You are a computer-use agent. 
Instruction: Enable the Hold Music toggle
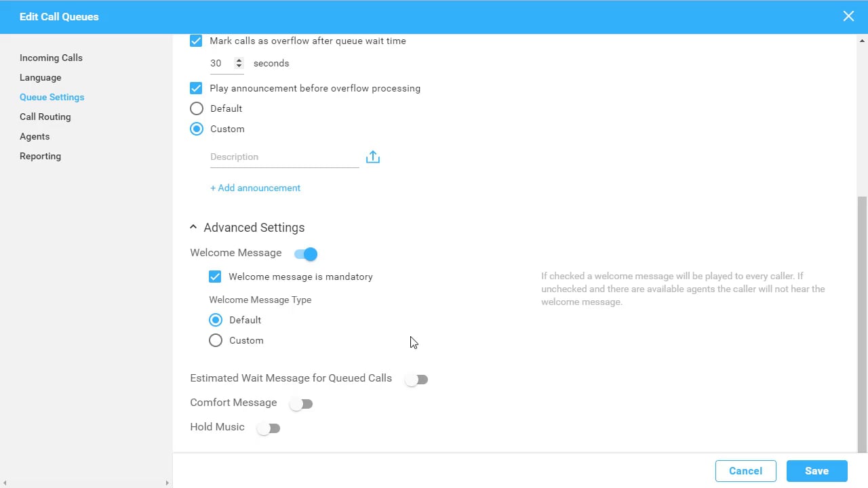pyautogui.click(x=269, y=428)
